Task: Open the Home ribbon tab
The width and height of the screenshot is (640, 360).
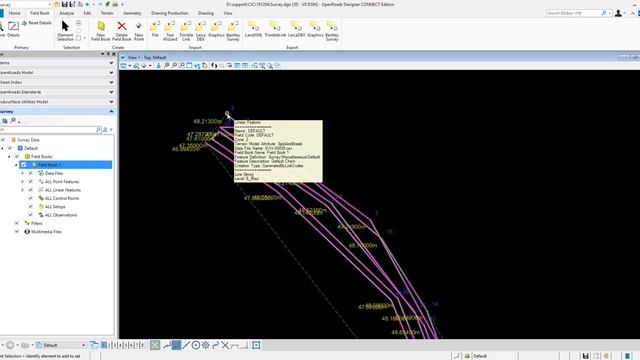Action: pos(14,13)
